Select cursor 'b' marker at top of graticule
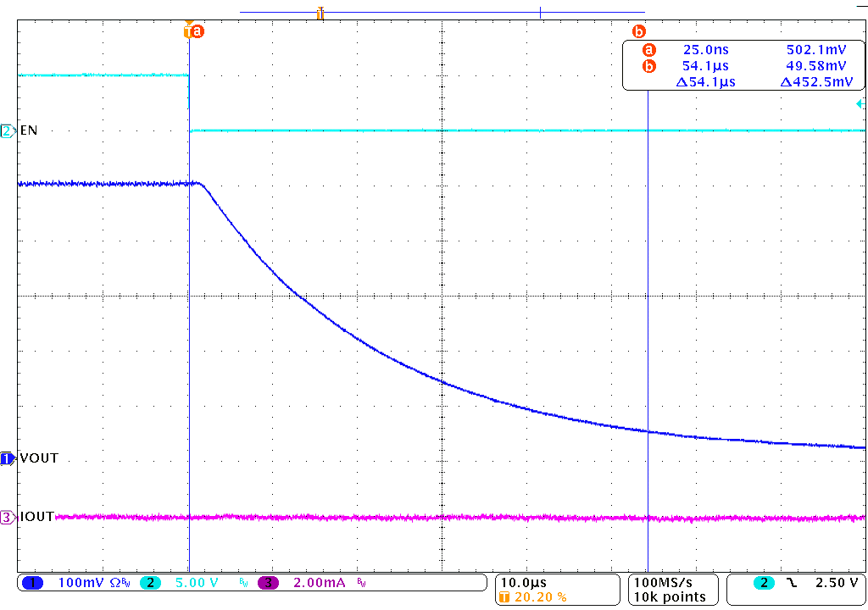Viewport: 868px width, 610px height. pyautogui.click(x=639, y=31)
